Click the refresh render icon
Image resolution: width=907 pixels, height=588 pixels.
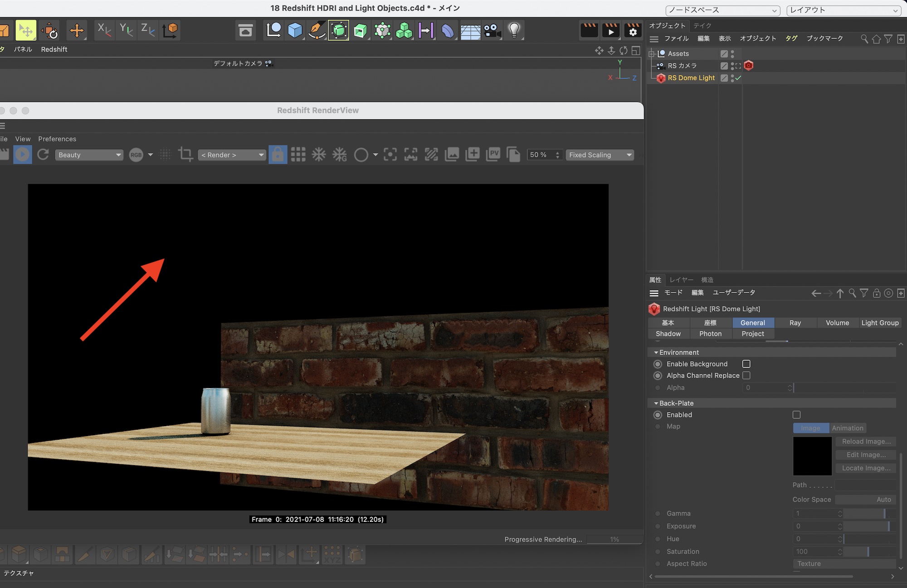click(43, 155)
